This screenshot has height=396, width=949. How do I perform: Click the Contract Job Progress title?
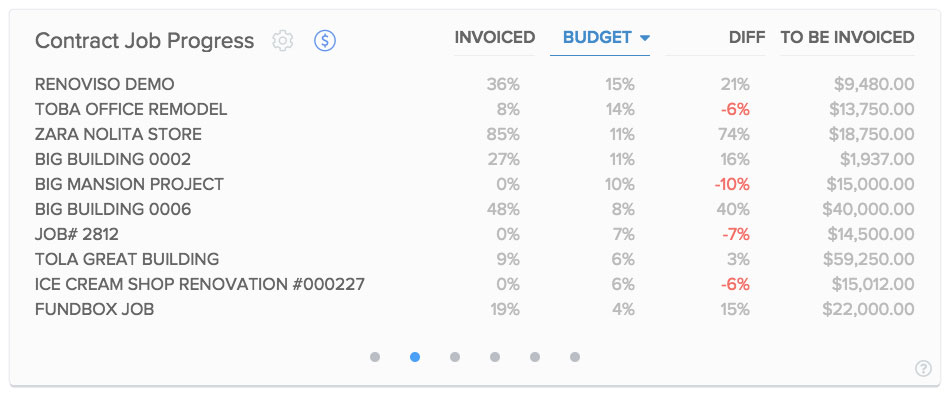coord(145,41)
